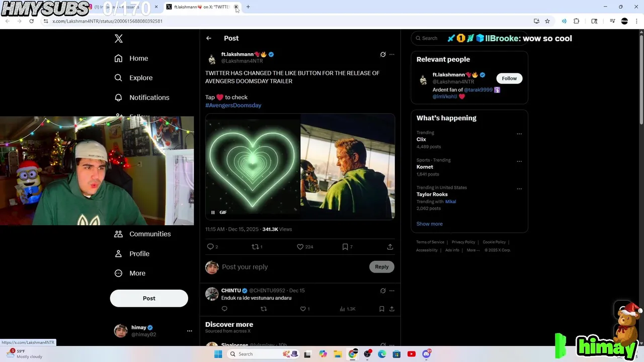The height and width of the screenshot is (362, 644).
Task: Open File Explorer from the taskbar
Action: pos(338,354)
